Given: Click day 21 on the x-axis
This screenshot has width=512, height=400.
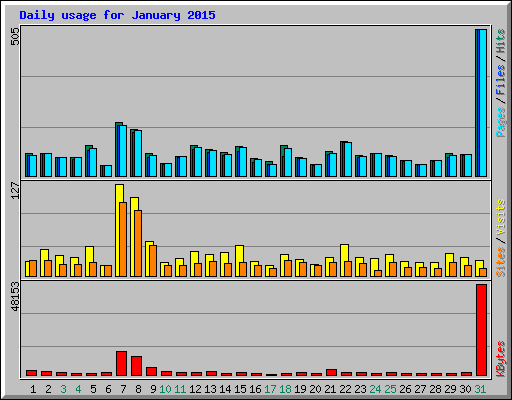Looking at the screenshot, I should click(x=330, y=389).
